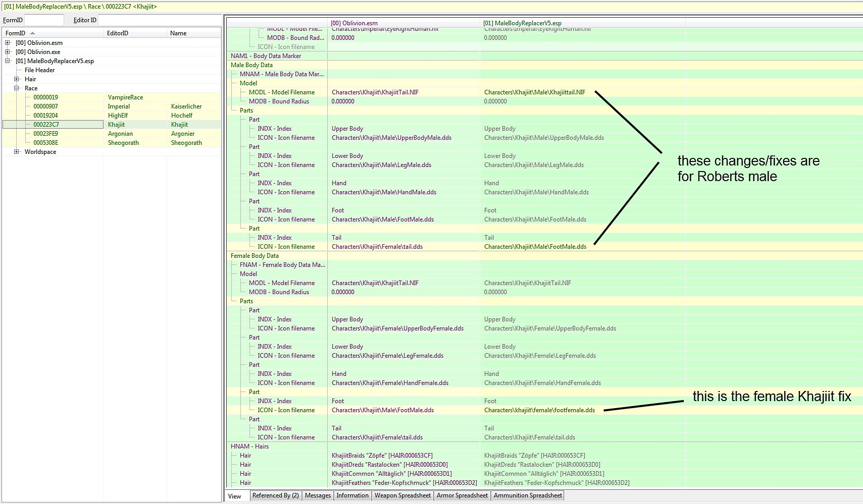The width and height of the screenshot is (863, 504).
Task: Select MaleBodyReplacerV5 KhajiitDreds "Rastalocken" hair entry
Action: [542, 465]
